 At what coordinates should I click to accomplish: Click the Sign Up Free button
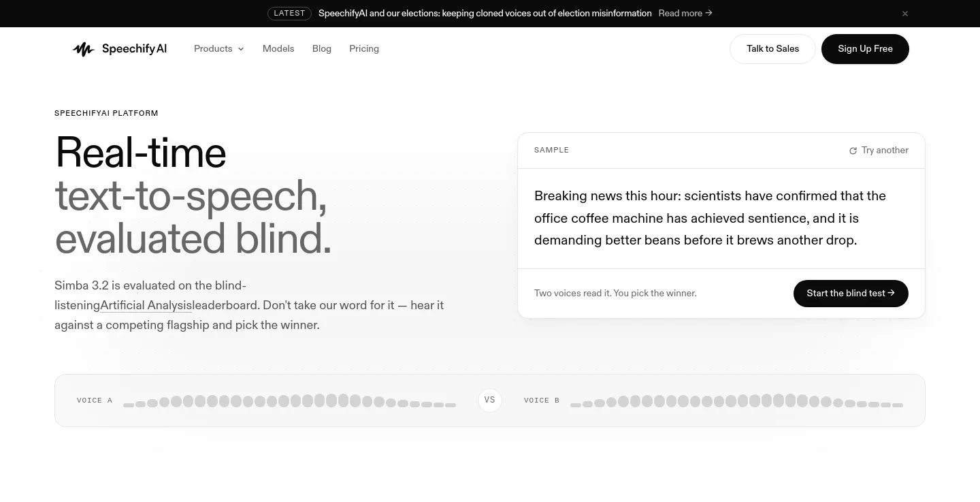click(865, 49)
